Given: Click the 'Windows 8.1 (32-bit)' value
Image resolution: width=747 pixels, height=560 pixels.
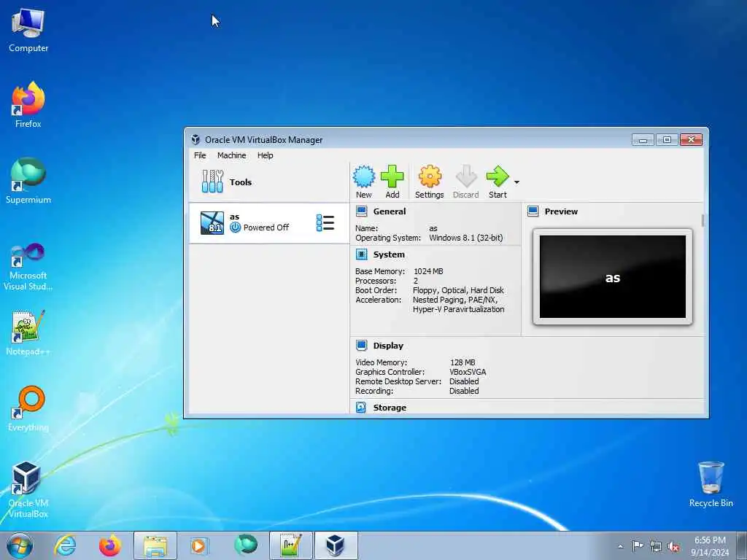Looking at the screenshot, I should (x=466, y=238).
